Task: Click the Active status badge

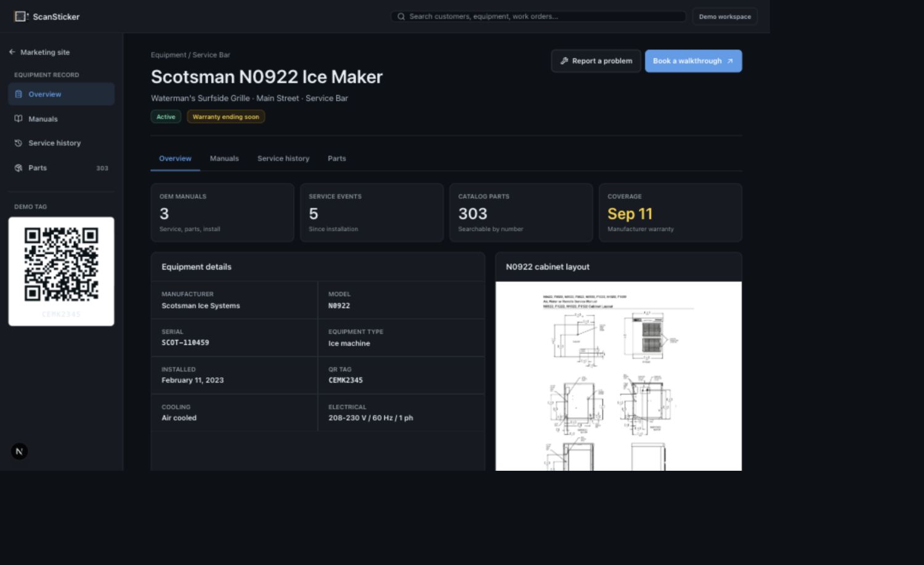Action: (x=166, y=116)
